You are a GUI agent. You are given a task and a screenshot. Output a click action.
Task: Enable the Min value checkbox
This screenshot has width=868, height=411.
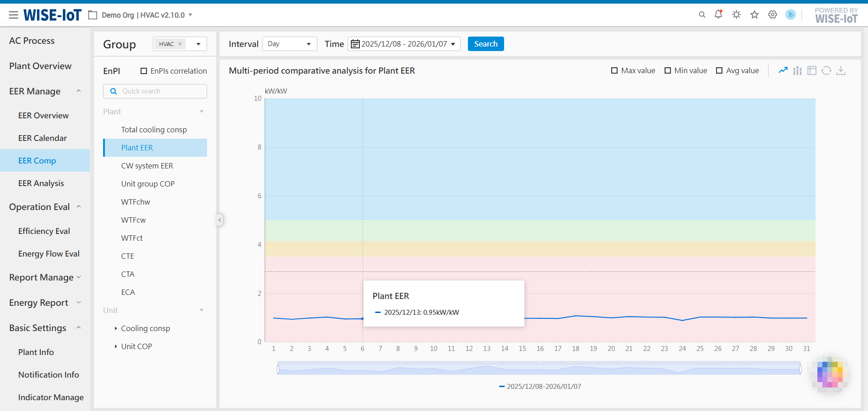668,70
